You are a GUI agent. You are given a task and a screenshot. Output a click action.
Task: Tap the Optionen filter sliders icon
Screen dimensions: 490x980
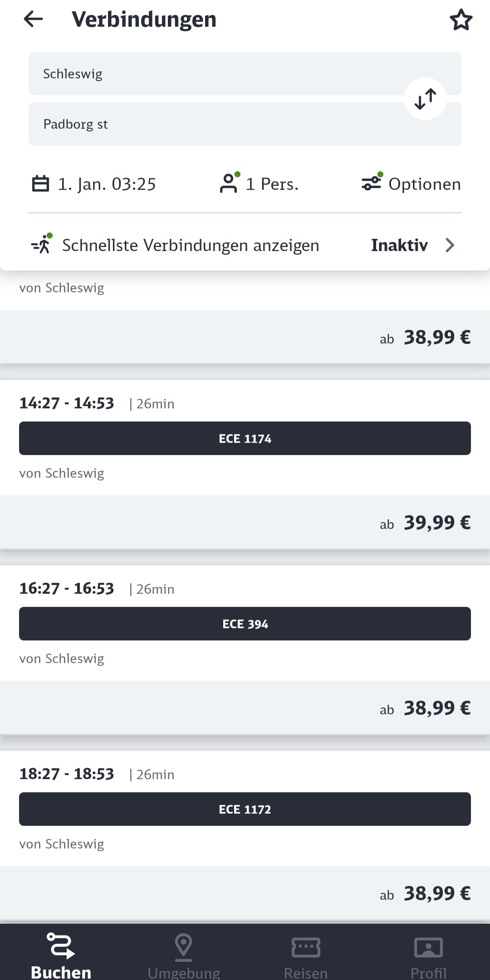pyautogui.click(x=372, y=183)
